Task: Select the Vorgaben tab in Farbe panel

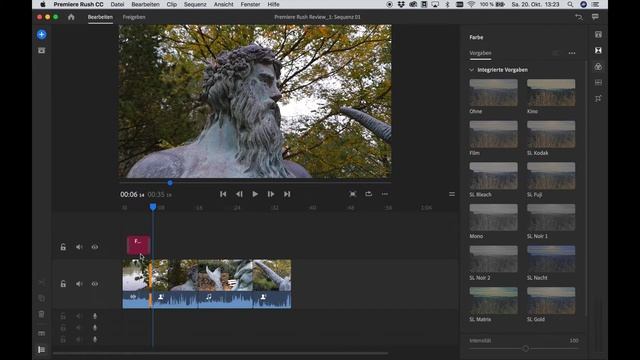Action: [480, 53]
